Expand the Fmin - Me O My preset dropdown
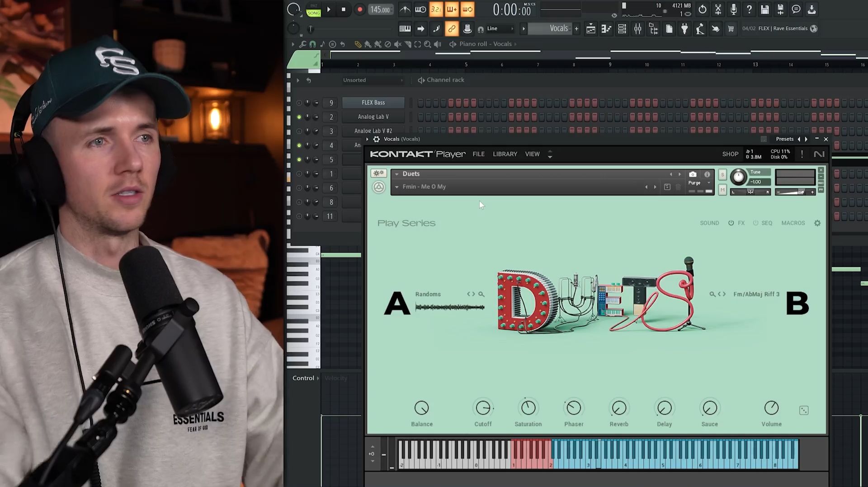The image size is (868, 487). coord(396,187)
